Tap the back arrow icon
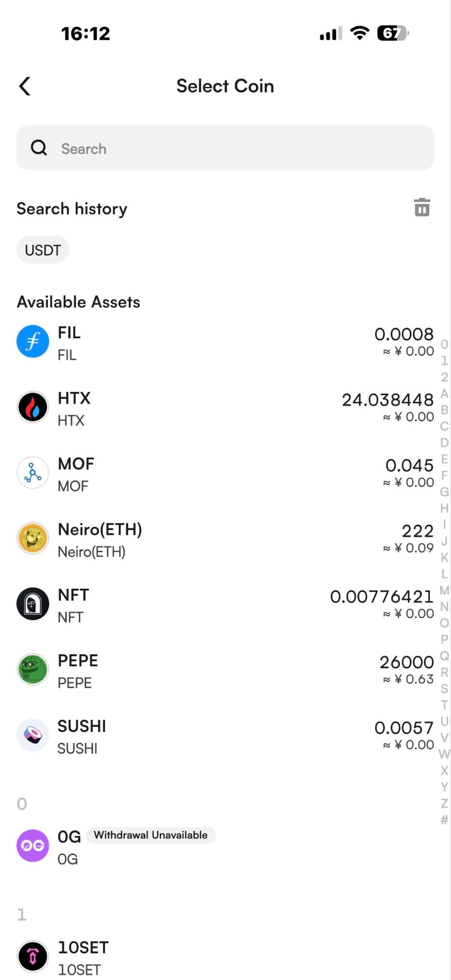The image size is (451, 980). [x=25, y=86]
